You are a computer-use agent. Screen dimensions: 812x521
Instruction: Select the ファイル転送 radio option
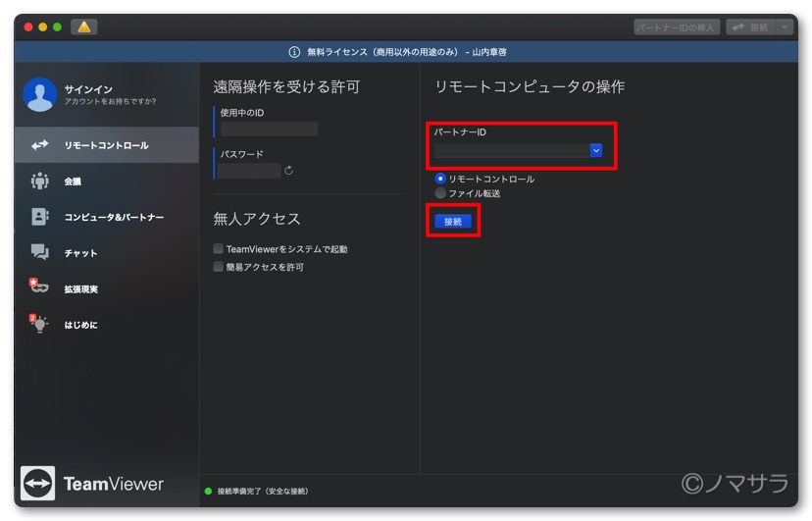(440, 193)
